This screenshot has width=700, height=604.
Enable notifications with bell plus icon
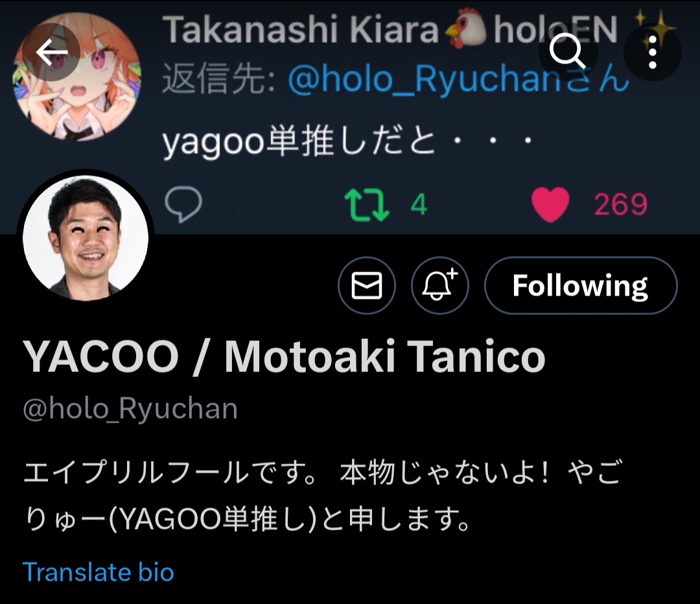pos(439,285)
